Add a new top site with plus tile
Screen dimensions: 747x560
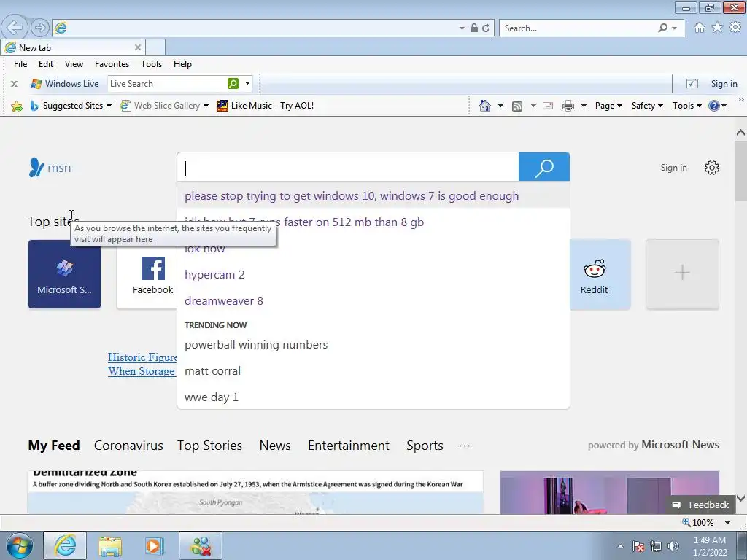[682, 274]
